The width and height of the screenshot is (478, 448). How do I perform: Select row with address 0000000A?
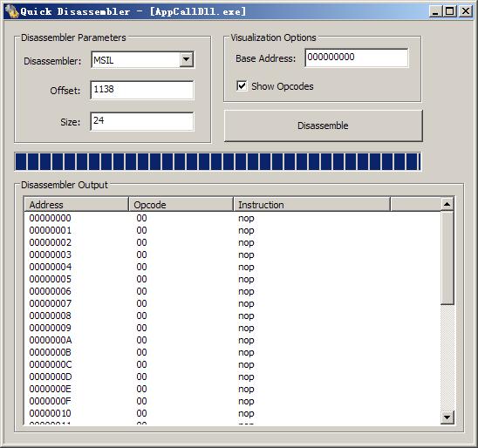click(232, 340)
